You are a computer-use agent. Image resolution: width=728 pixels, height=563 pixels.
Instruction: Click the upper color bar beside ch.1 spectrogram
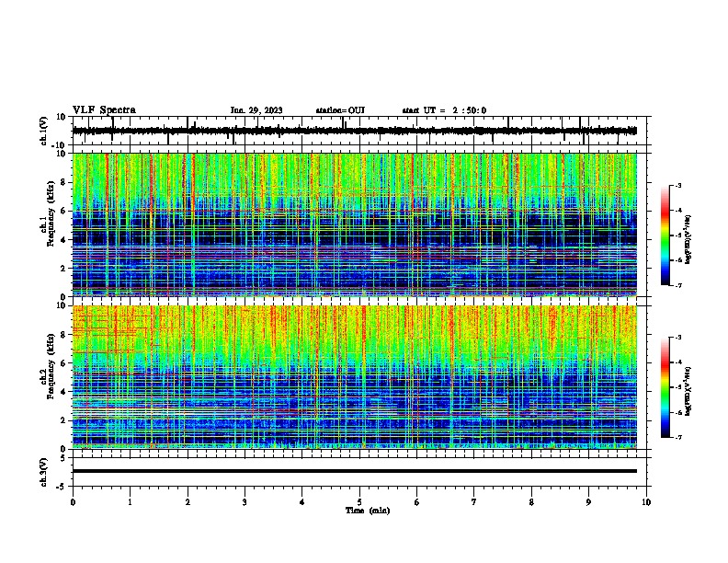(665, 236)
